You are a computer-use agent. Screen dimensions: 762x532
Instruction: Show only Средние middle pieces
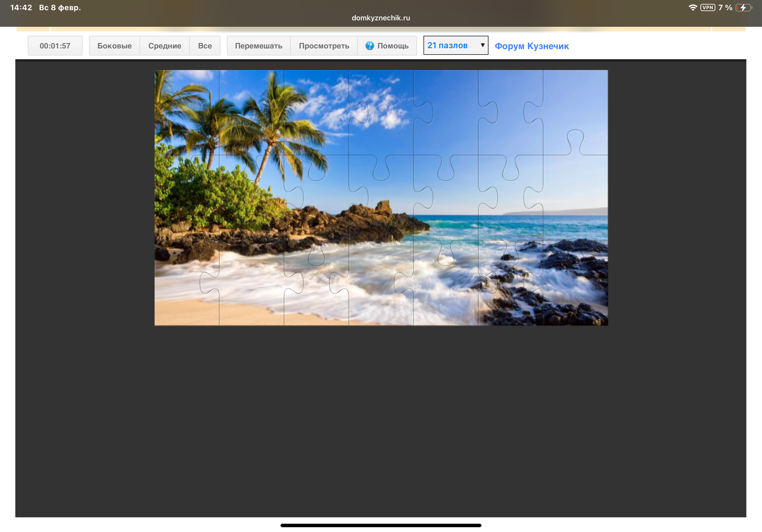(165, 46)
